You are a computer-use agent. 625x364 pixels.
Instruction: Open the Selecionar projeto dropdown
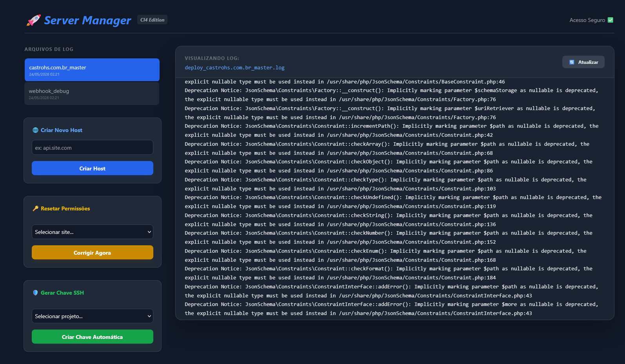[93, 316]
